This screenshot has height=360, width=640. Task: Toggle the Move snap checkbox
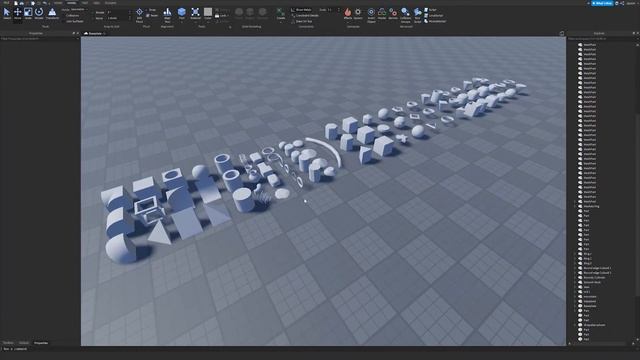click(94, 18)
